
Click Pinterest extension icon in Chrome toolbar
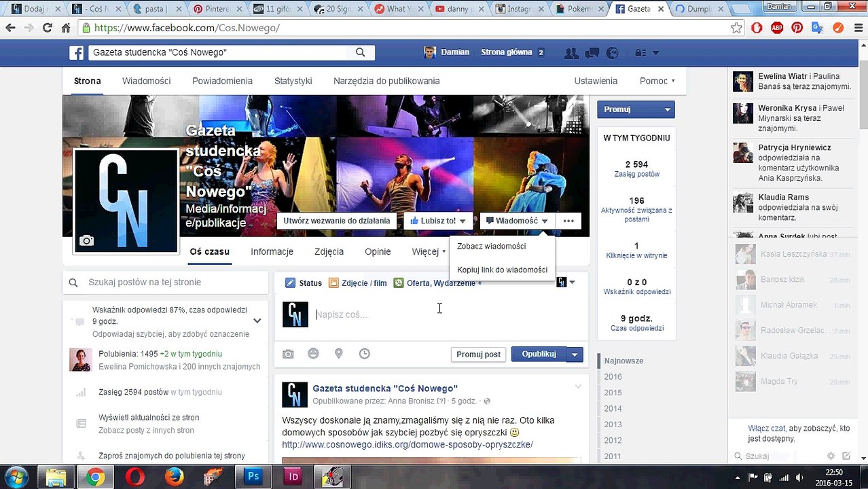(x=797, y=28)
